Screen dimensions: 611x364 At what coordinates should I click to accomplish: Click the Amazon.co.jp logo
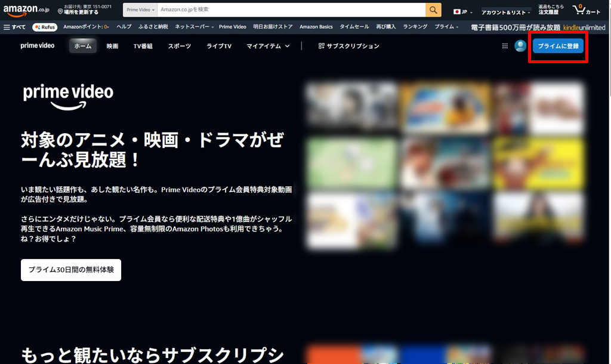26,10
